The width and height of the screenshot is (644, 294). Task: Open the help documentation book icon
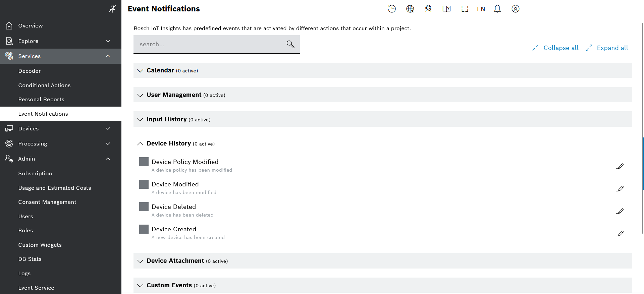[446, 9]
